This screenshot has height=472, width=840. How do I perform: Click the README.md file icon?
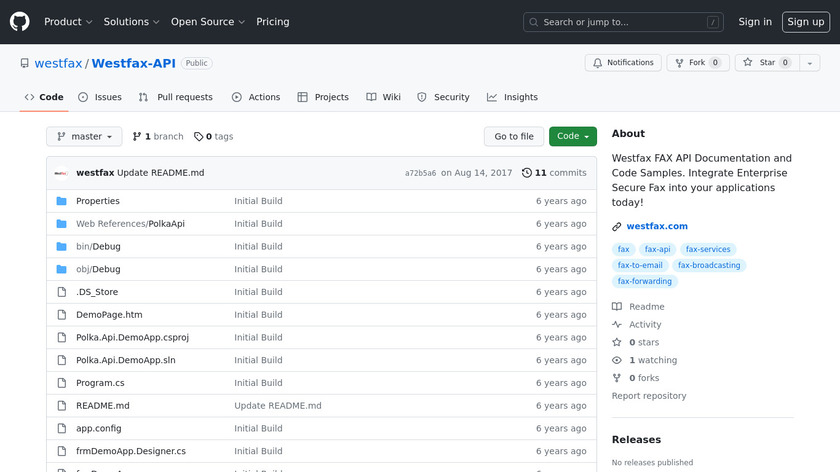(62, 406)
